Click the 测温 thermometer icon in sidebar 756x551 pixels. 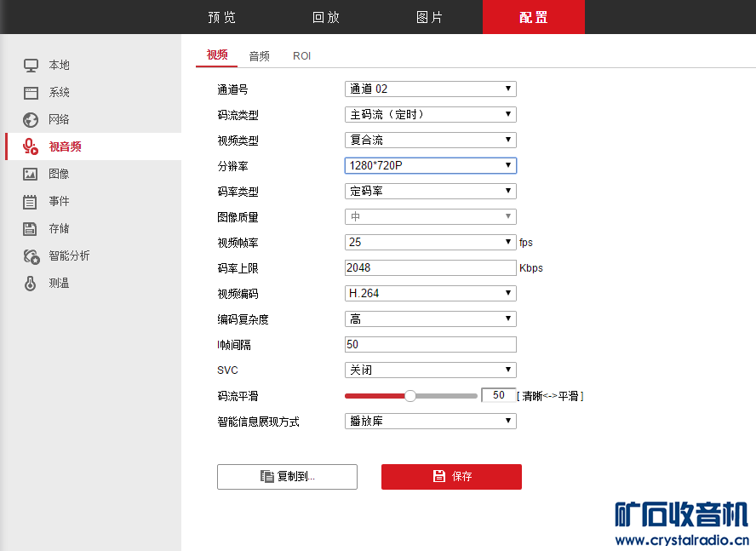[30, 284]
